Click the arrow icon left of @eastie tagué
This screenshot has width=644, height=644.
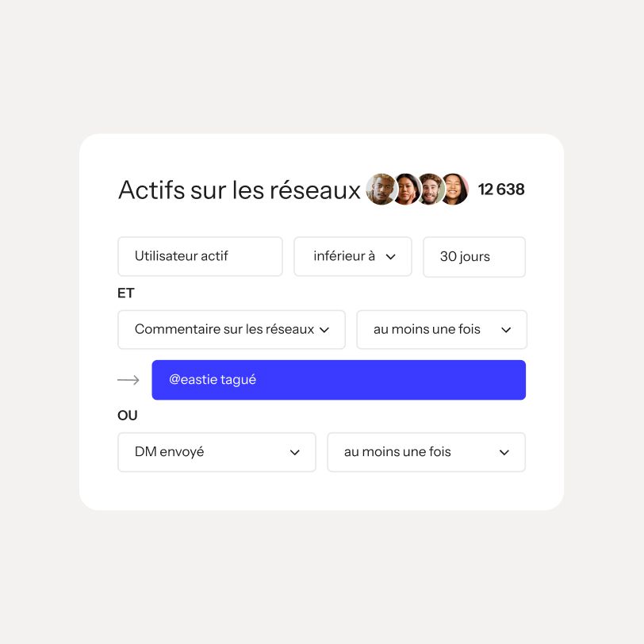(x=128, y=380)
